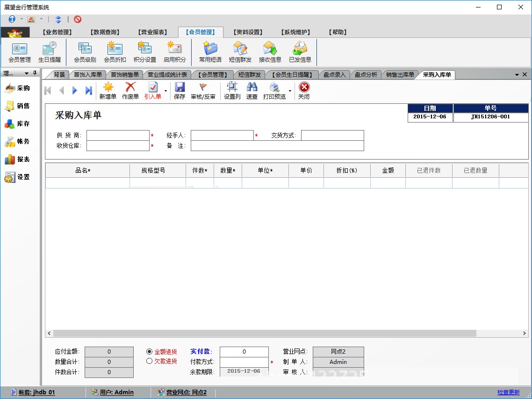
Task: Select 全额进货 radio button
Action: (x=149, y=352)
